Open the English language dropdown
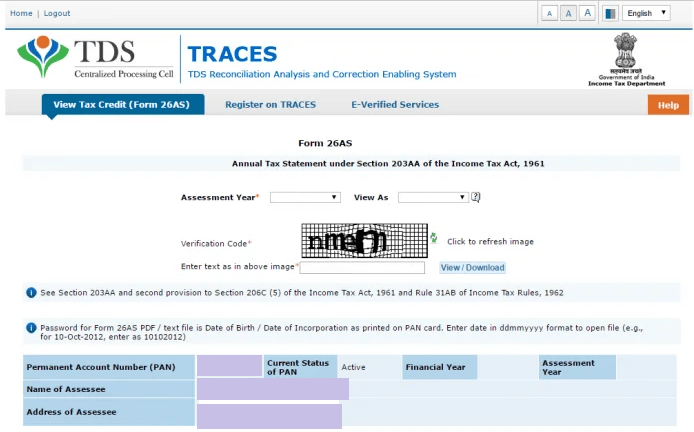The height and width of the screenshot is (432, 694). (646, 13)
